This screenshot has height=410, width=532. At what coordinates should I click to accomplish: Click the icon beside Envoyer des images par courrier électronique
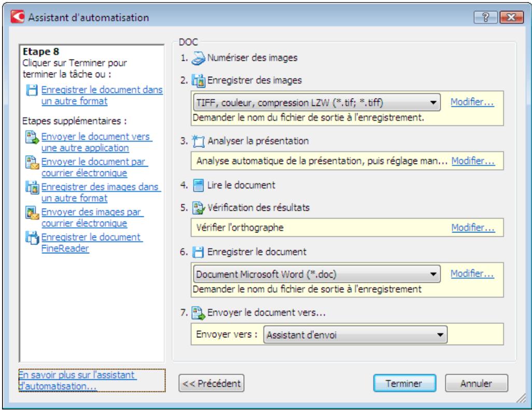(32, 213)
